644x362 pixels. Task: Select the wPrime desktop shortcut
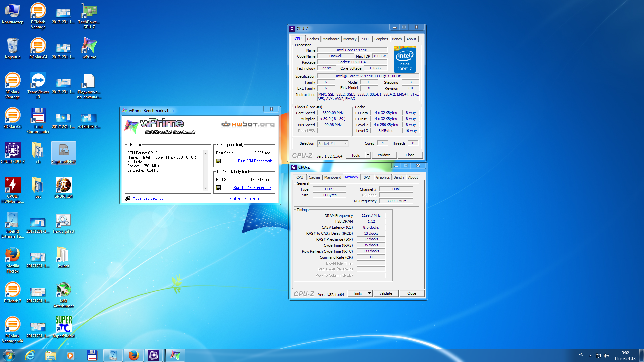[89, 48]
